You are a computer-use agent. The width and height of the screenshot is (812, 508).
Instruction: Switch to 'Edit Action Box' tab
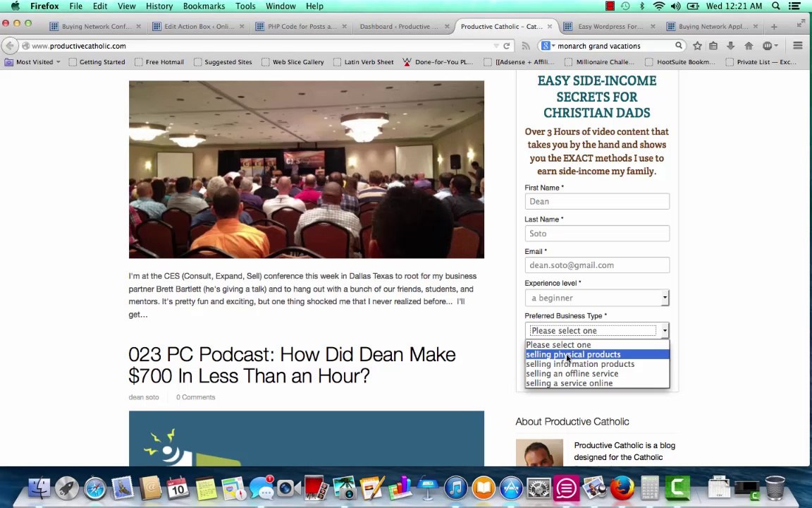coord(199,26)
